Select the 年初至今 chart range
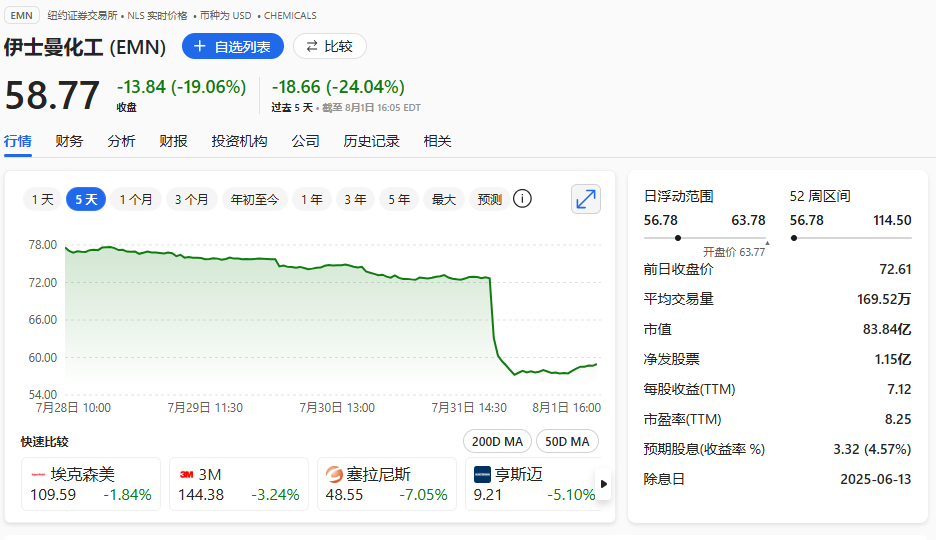 (255, 199)
